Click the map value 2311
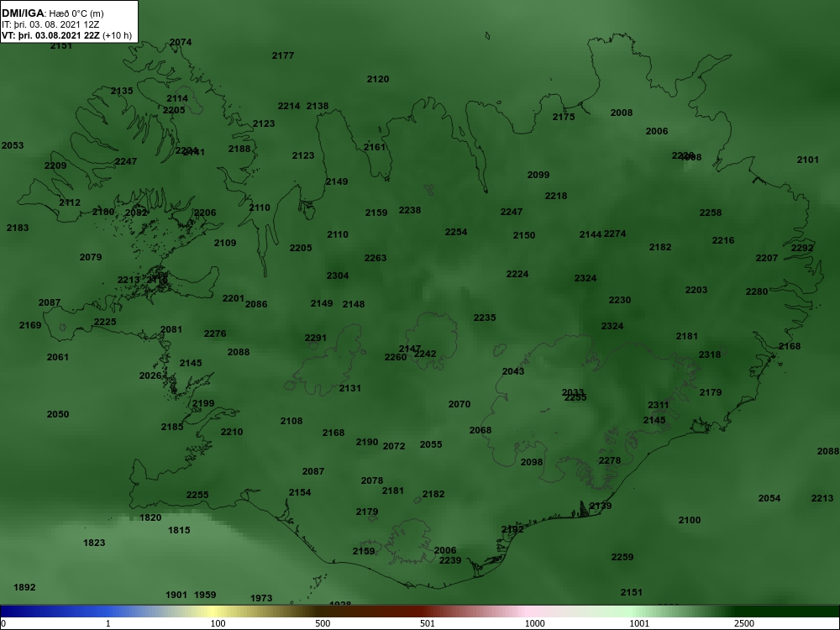 pyautogui.click(x=659, y=405)
